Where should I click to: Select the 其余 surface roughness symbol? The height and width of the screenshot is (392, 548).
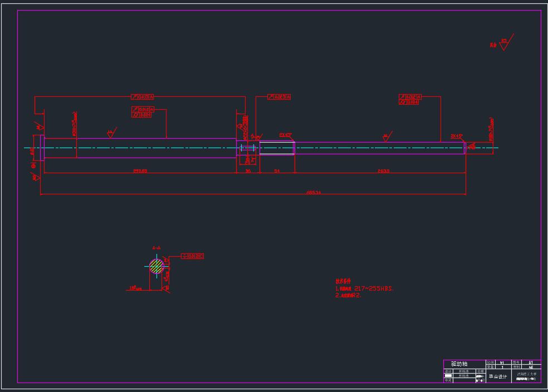point(502,43)
